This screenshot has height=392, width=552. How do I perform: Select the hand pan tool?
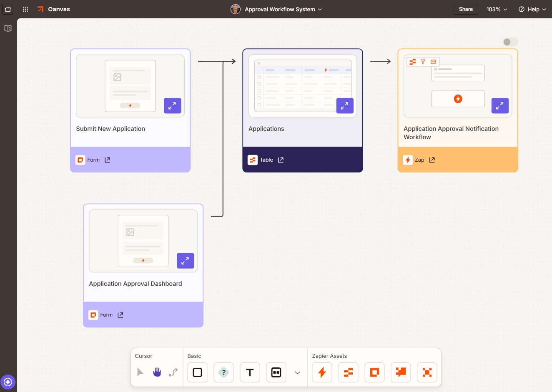coord(157,372)
